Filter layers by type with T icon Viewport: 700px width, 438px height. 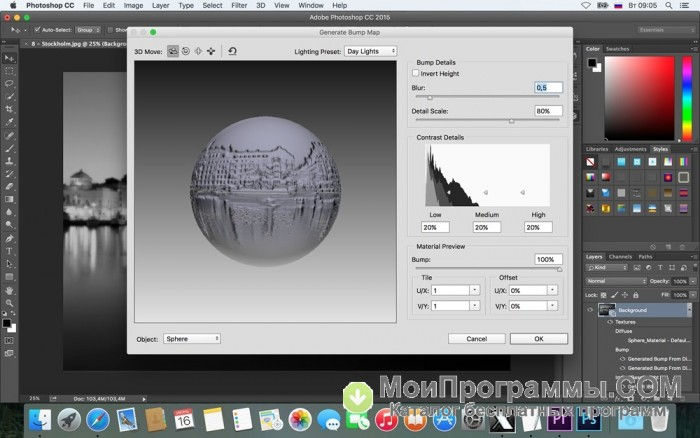pyautogui.click(x=660, y=267)
